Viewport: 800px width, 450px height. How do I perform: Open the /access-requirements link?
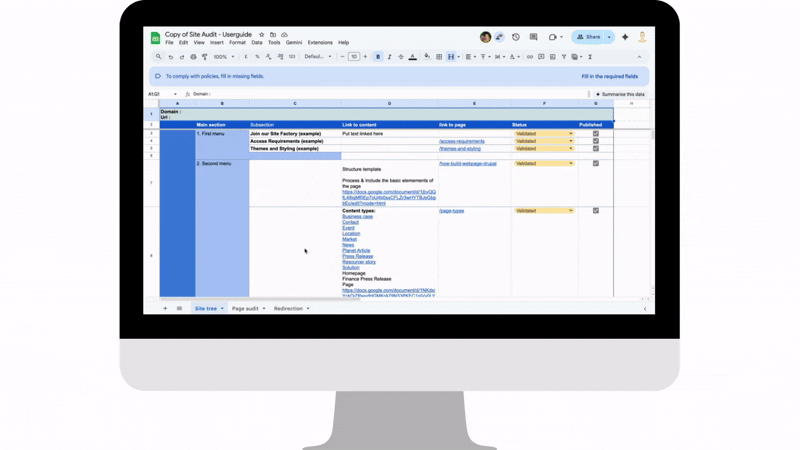[461, 141]
